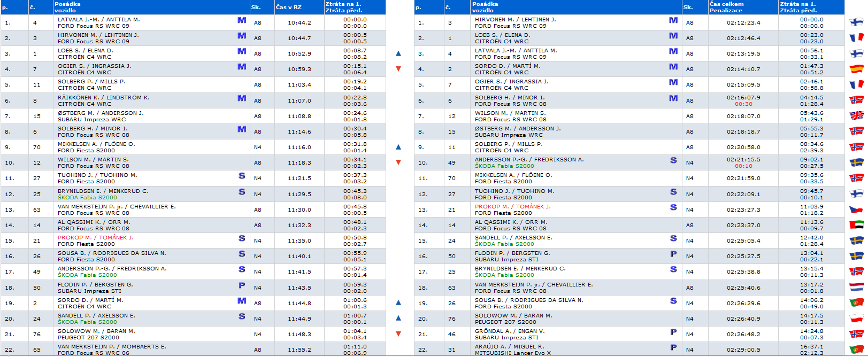Open red PROKOP M. / TOMÁNEK J. in stage table
This screenshot has width=868, height=357.
pos(96,237)
